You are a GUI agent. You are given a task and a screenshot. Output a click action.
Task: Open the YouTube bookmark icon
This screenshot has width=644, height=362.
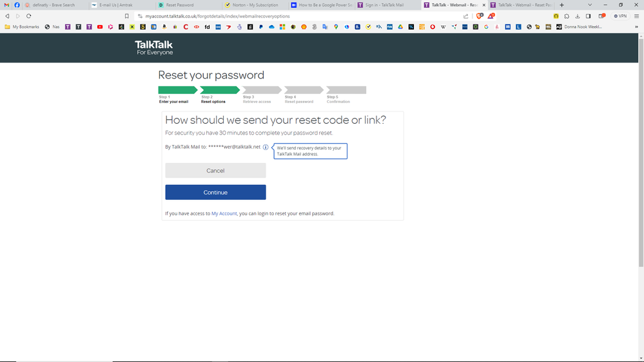click(100, 27)
